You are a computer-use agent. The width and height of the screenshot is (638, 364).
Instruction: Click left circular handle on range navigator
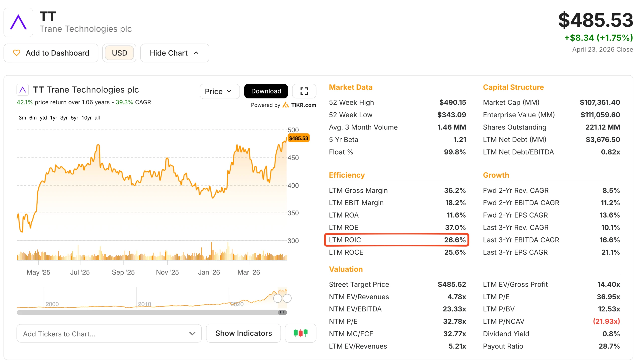tap(277, 298)
